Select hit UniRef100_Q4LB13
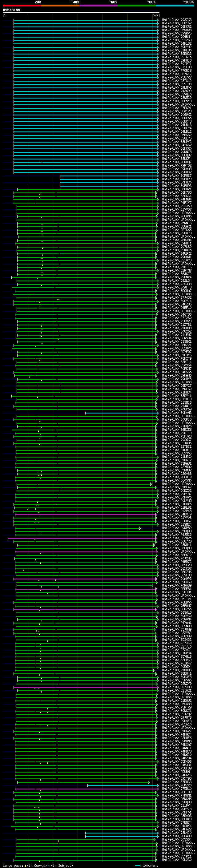Viewport: 197px width, 868px height. point(177,125)
